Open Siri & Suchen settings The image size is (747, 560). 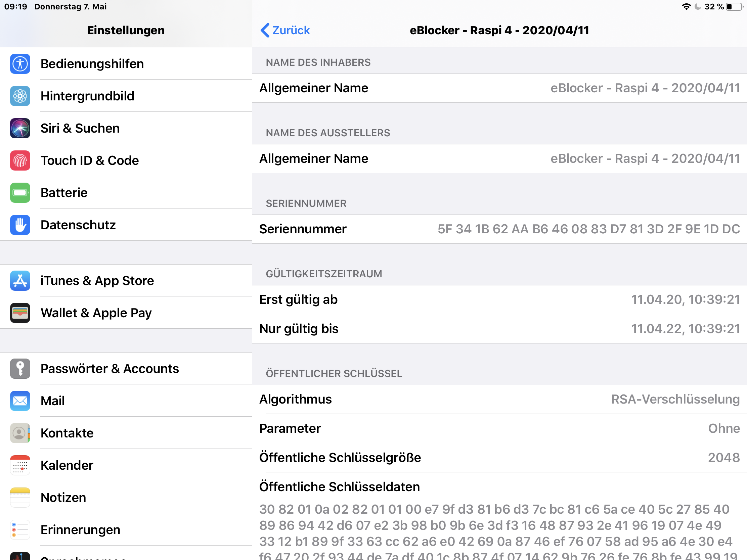(x=126, y=128)
